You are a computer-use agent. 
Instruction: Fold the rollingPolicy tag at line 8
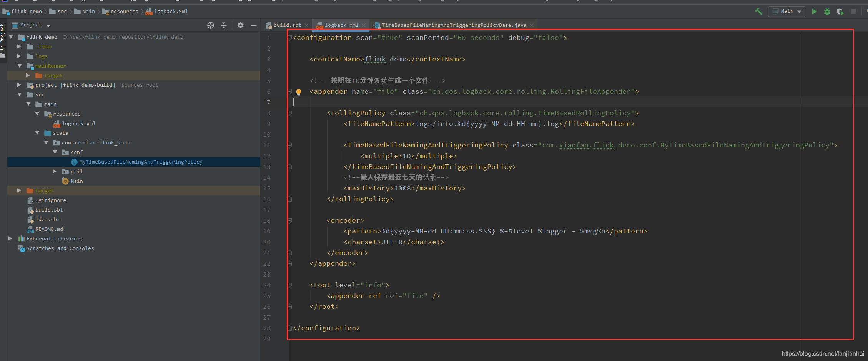coord(290,113)
